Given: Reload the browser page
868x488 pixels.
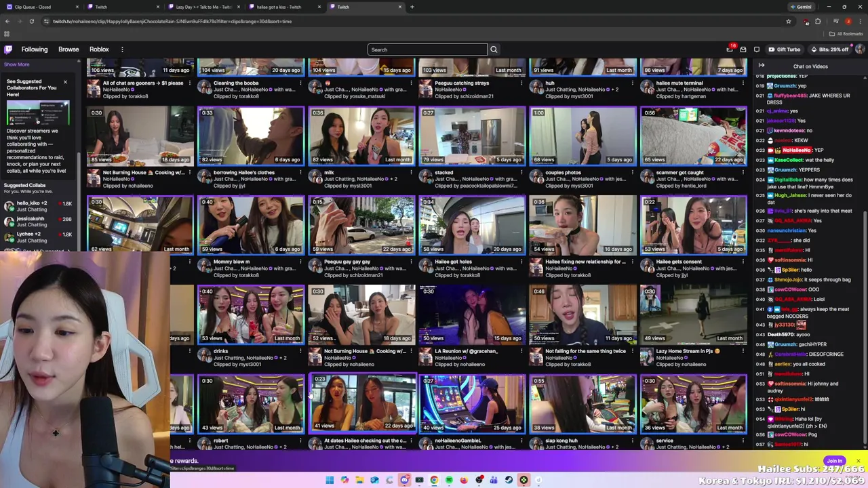Looking at the screenshot, I should click(x=31, y=21).
